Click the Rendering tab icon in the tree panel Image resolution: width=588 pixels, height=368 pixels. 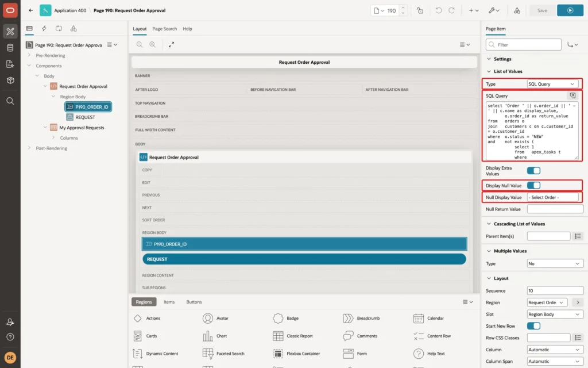pos(29,29)
